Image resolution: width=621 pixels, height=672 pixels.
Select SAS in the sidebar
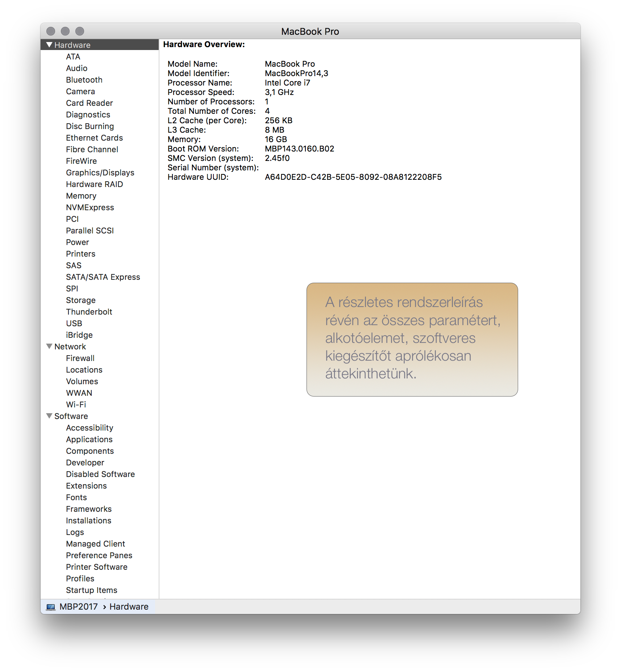click(74, 265)
